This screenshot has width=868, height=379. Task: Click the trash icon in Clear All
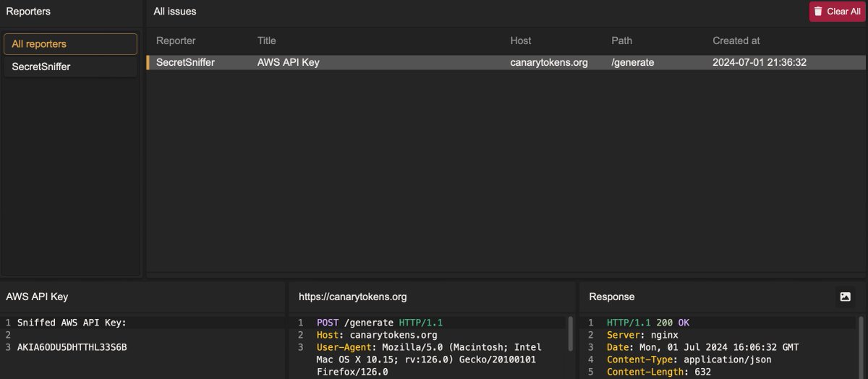[x=818, y=12]
